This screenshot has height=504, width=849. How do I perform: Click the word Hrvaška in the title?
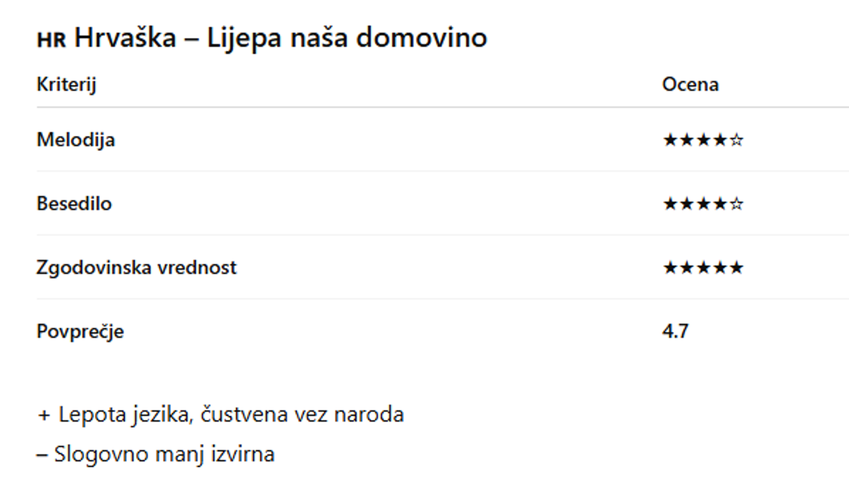(125, 38)
